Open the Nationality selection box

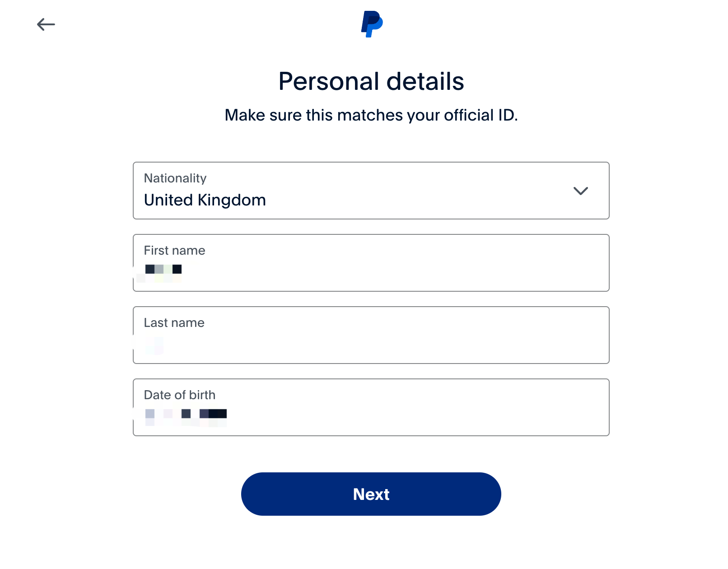[370, 191]
